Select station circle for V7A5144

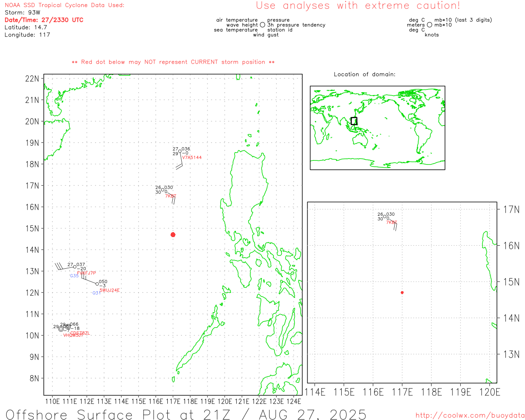coord(180,151)
